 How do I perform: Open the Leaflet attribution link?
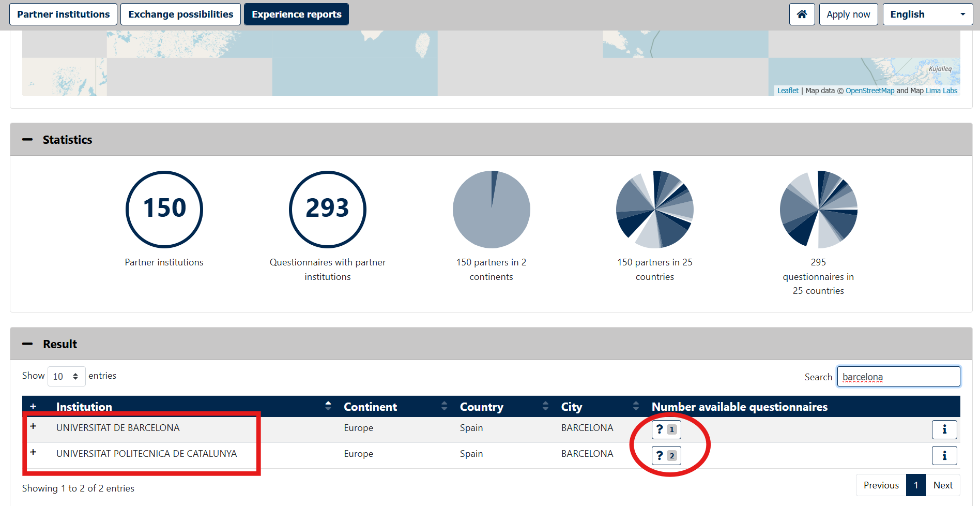[x=788, y=91]
